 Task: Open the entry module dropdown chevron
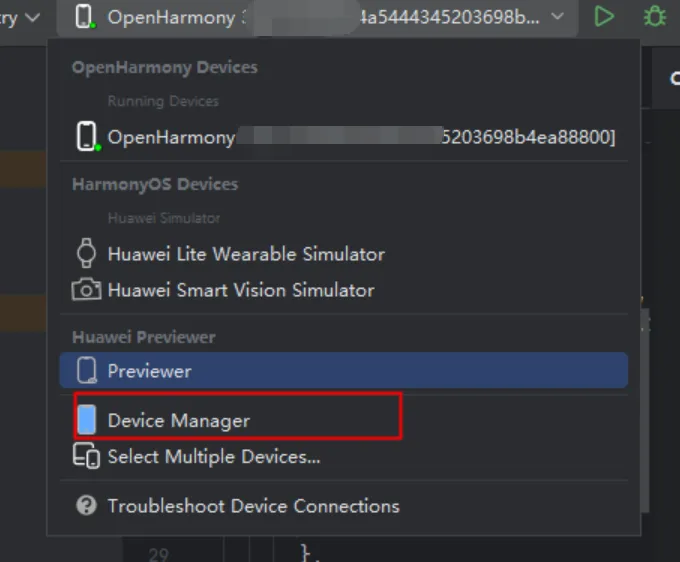tap(33, 18)
